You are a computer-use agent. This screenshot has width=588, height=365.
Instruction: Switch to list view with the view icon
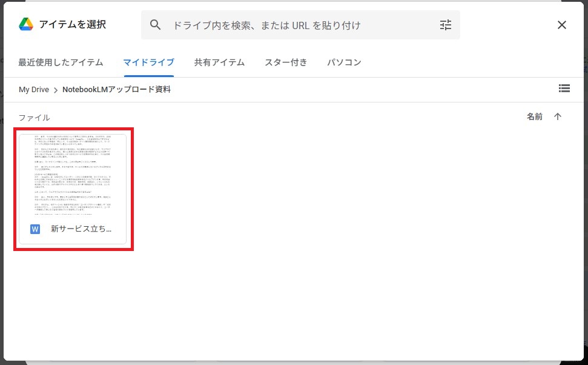564,89
